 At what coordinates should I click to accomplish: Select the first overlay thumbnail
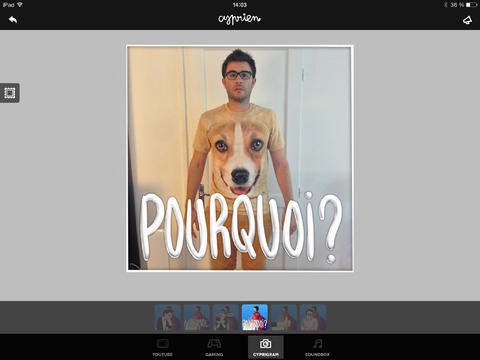click(168, 317)
